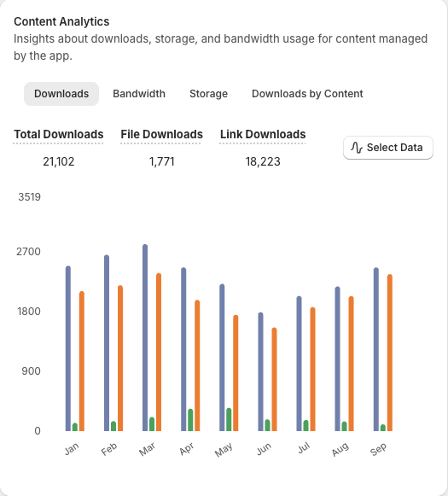Screen dimensions: 448x496
Task: Click the orange Jan link downloads bar
Action: point(82,361)
